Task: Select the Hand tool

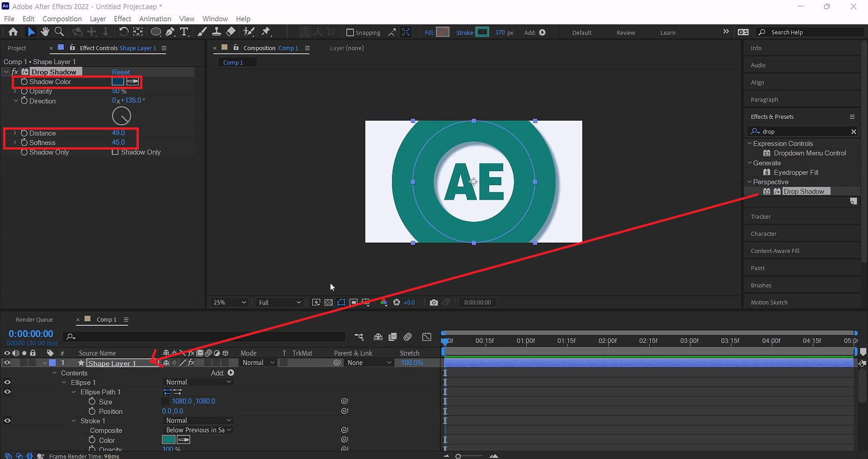Action: [45, 32]
